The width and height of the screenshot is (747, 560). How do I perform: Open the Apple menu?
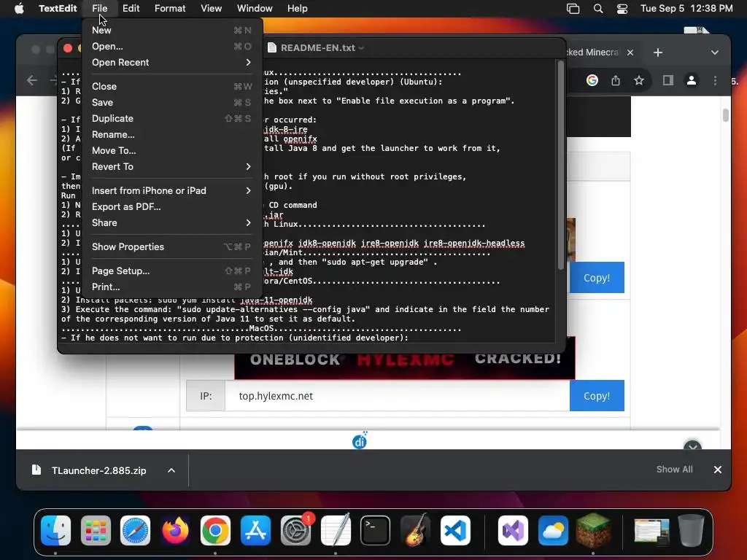tap(19, 8)
